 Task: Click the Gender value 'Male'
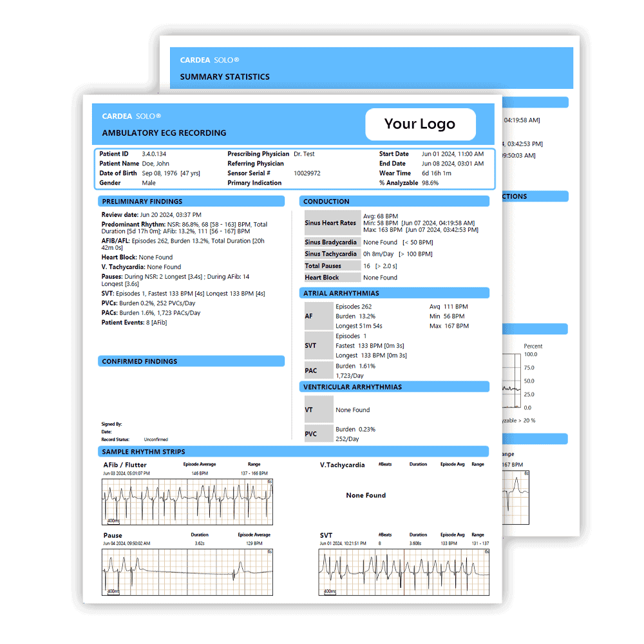149,183
